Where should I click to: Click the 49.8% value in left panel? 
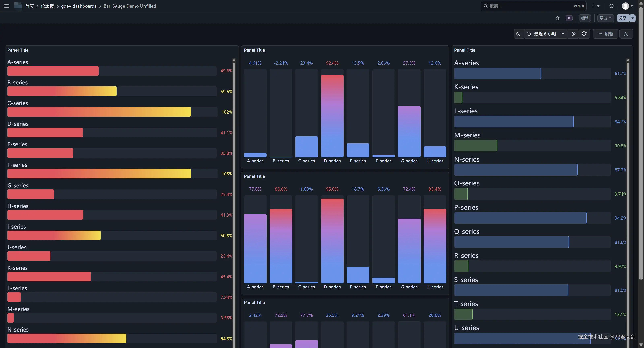(226, 71)
